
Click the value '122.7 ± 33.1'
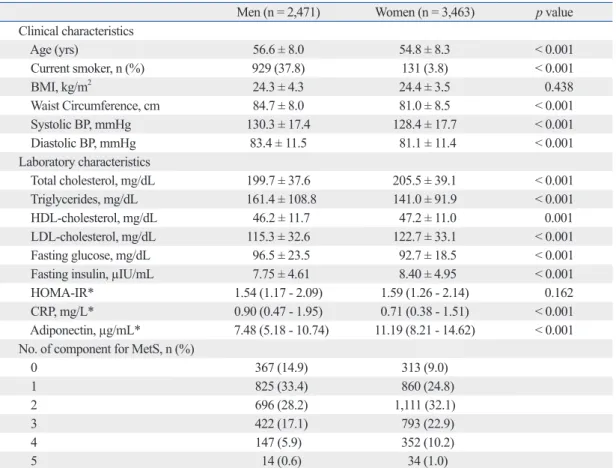425,237
